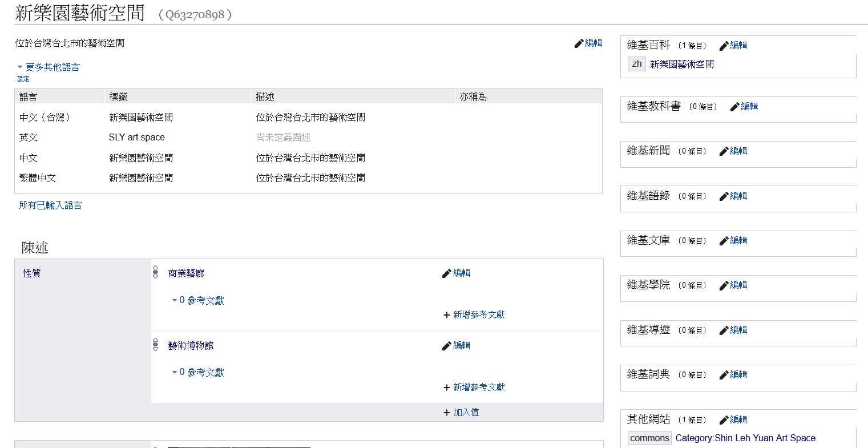Click the 標籤 column header
Image resolution: width=868 pixels, height=448 pixels.
118,97
